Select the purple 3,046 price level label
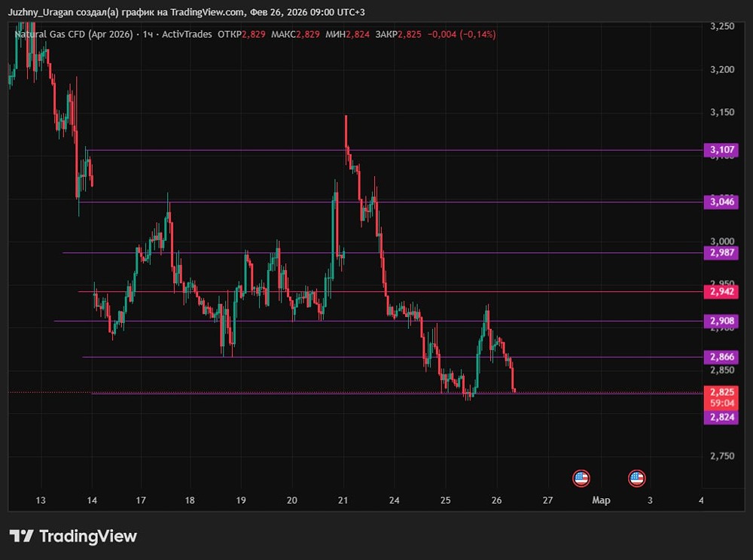Screen dimensions: 753x560 721,202
